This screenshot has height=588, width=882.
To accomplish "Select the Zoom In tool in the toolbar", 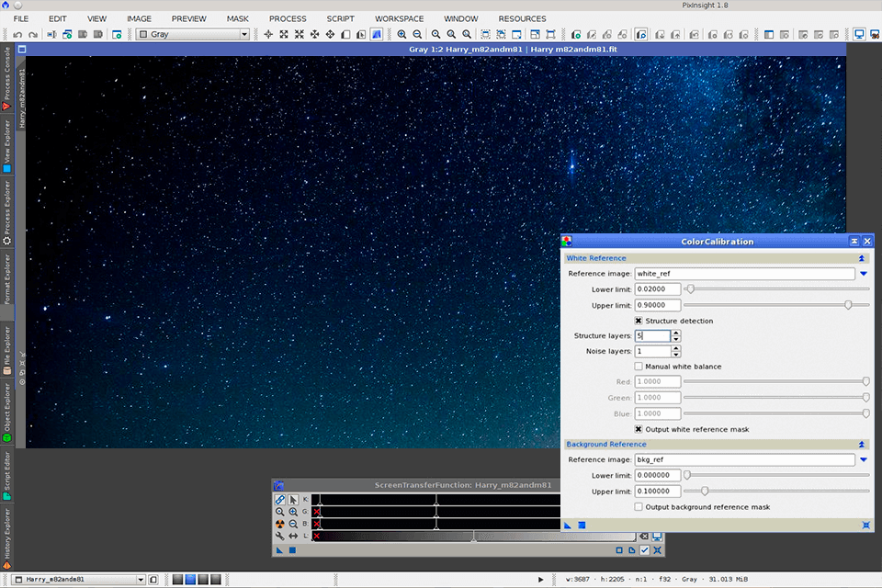I will pos(401,33).
